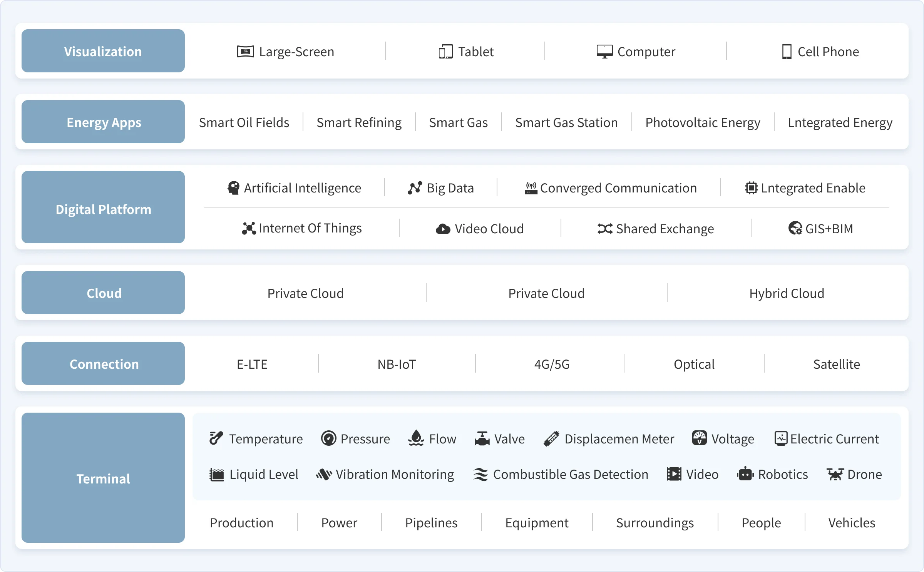Click the Temperature thermometer icon
This screenshot has height=572, width=924.
[216, 438]
